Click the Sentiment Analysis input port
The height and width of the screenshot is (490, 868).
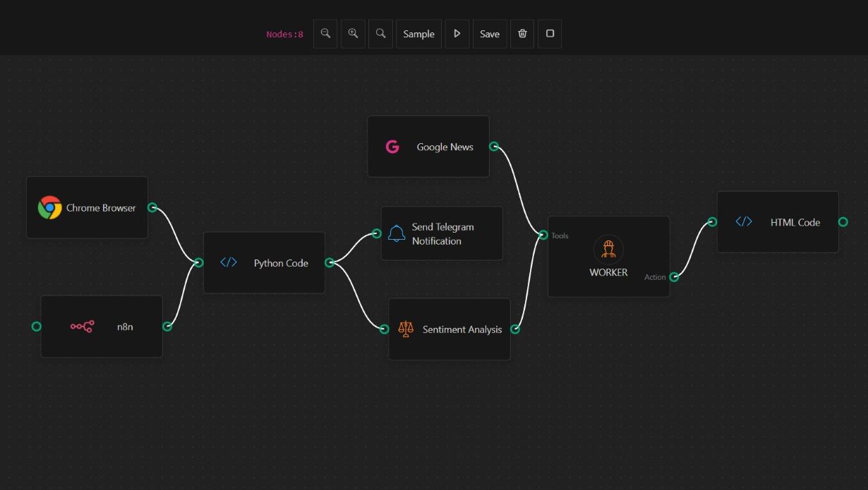385,329
